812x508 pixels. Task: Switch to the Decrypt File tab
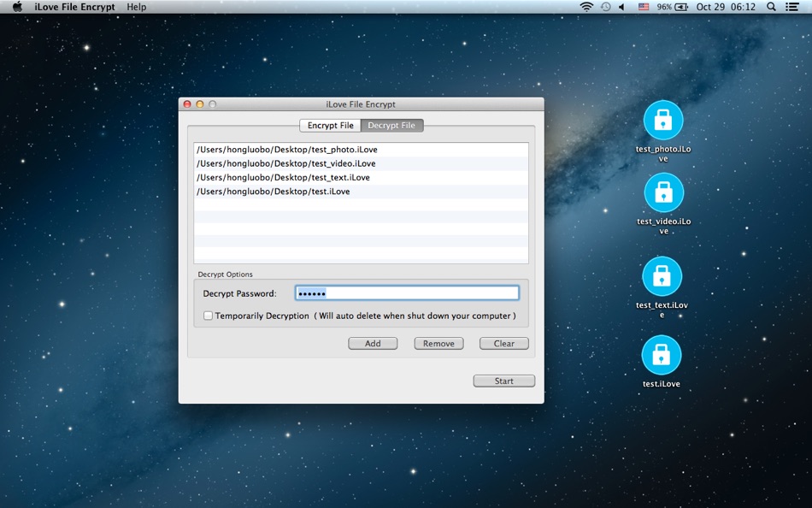pos(391,126)
